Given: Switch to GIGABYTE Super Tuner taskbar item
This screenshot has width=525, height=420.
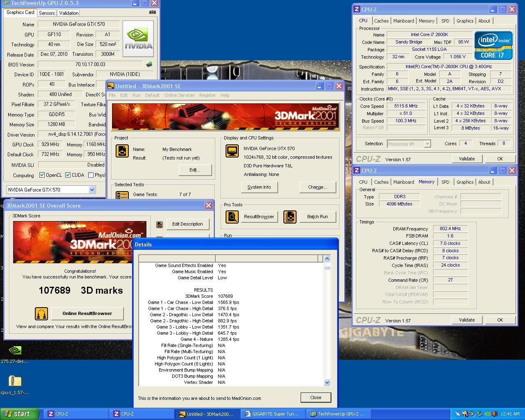Looking at the screenshot, I should [x=273, y=414].
